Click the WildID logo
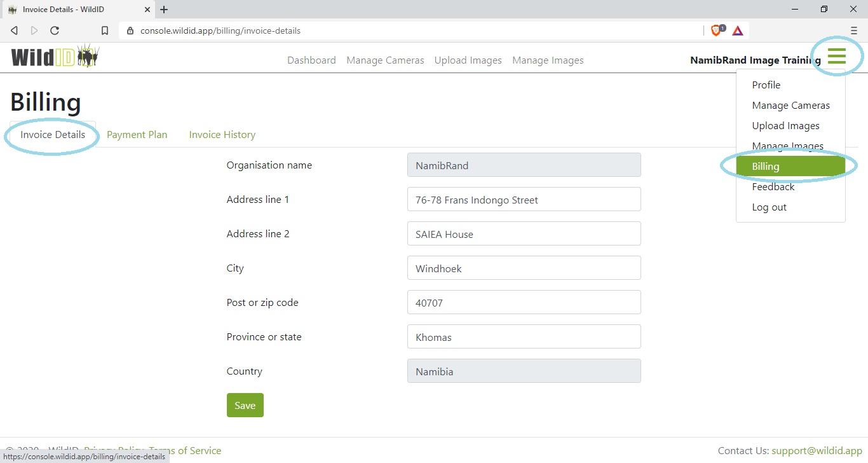The width and height of the screenshot is (868, 463). pos(55,57)
